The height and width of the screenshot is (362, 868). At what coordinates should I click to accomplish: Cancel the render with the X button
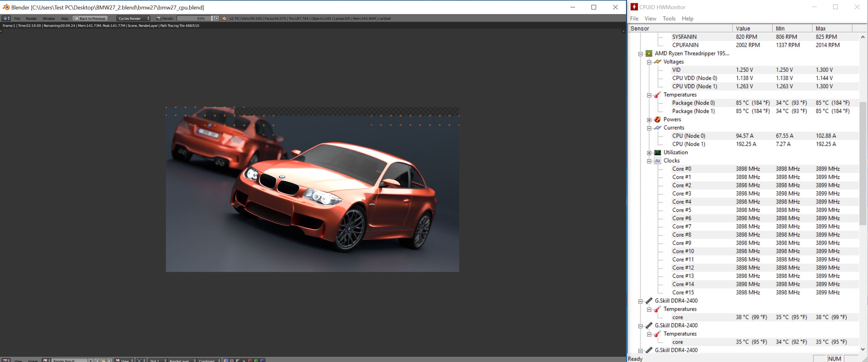coord(217,19)
